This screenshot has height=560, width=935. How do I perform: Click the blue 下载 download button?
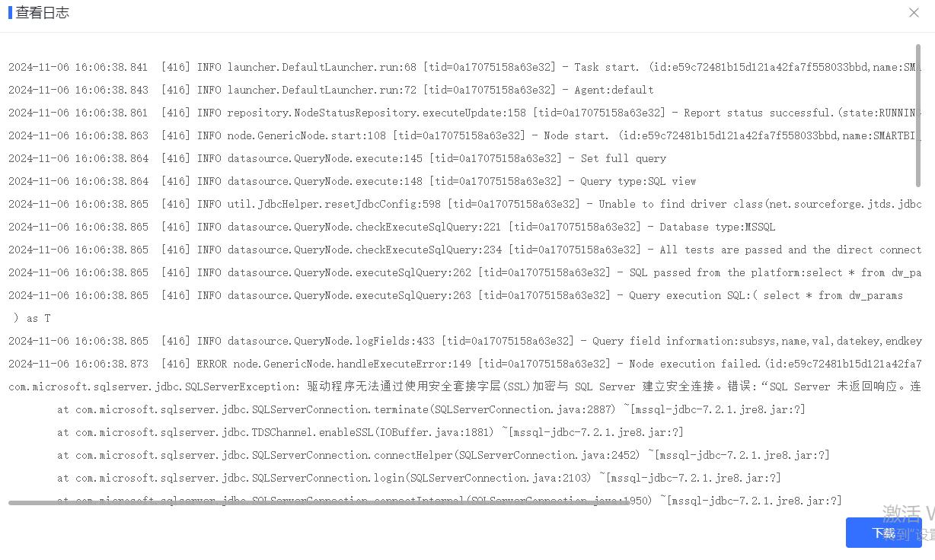point(883,533)
